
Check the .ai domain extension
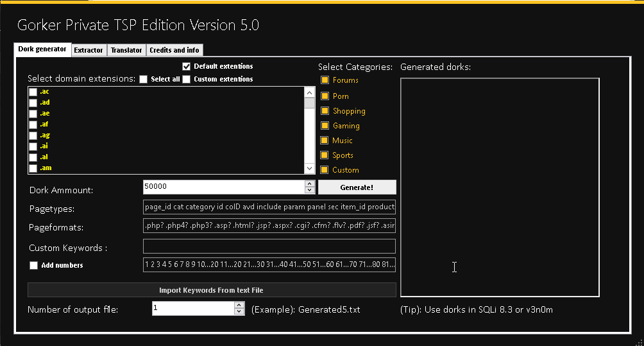click(33, 146)
